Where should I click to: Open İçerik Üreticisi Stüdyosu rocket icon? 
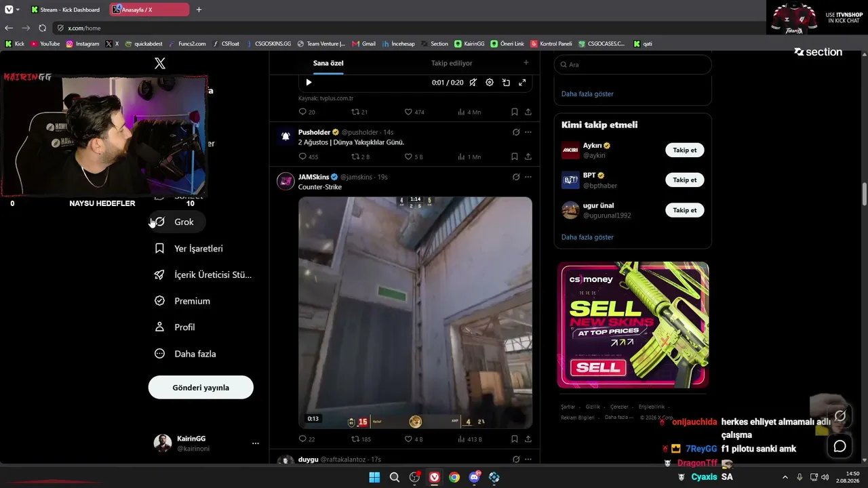click(x=159, y=274)
